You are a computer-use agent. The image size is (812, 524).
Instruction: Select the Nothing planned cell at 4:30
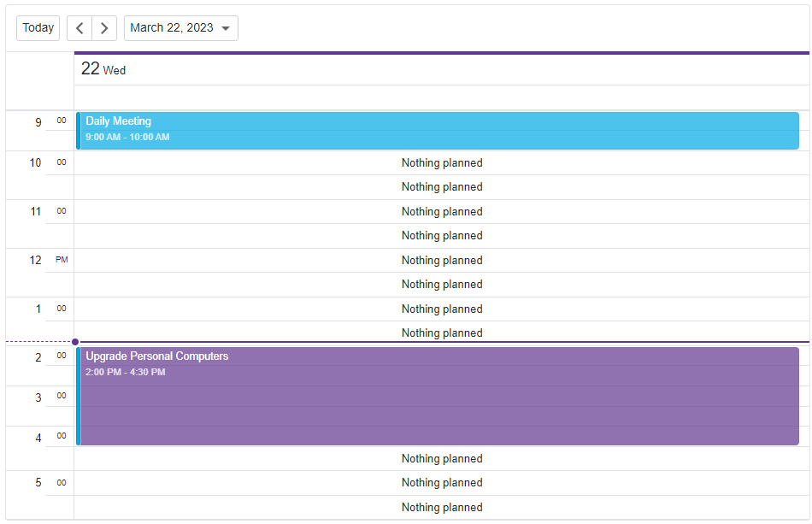[442, 458]
